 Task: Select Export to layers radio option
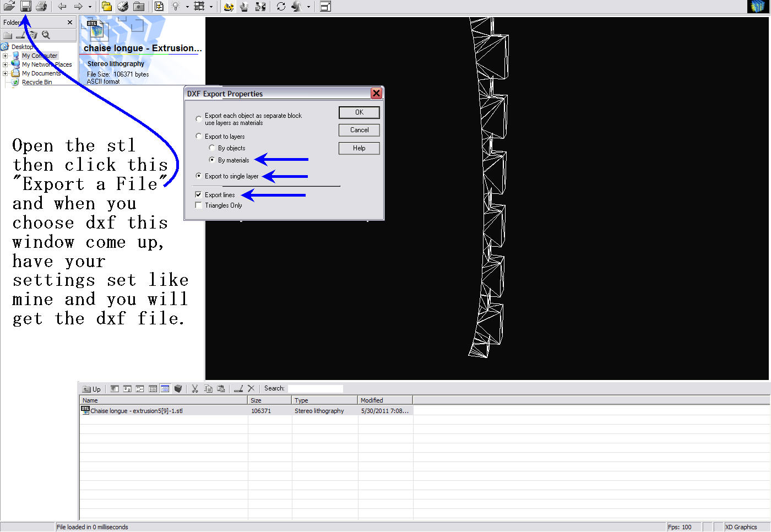pos(199,136)
